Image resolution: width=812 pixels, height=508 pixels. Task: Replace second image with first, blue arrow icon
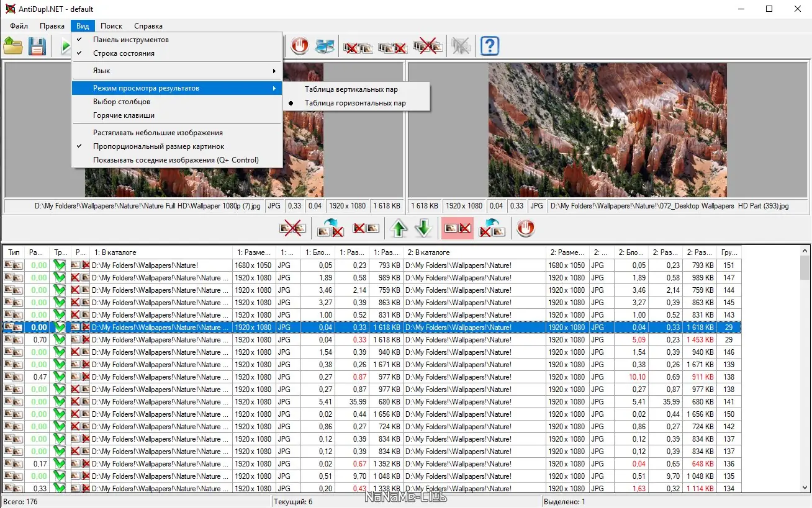[330, 228]
